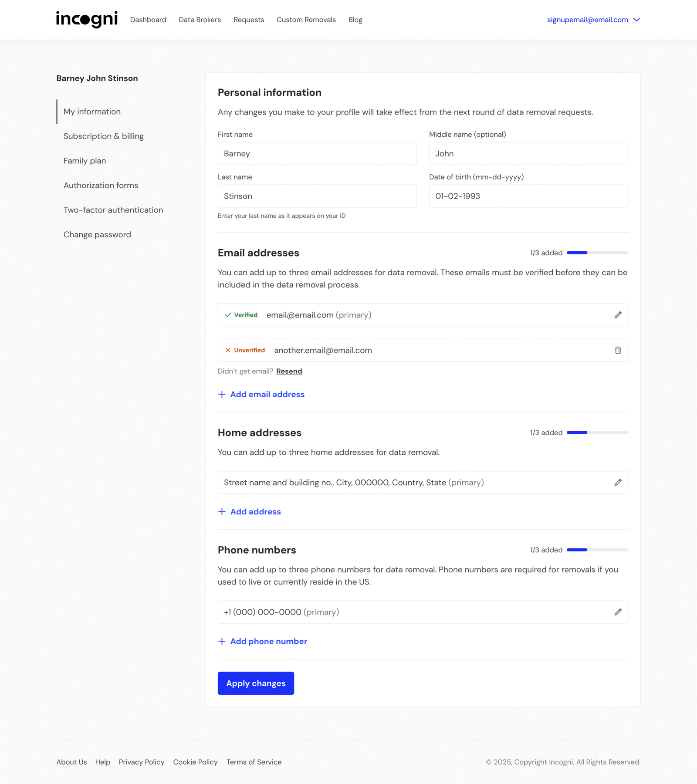Select Two-factor authentication in sidebar
This screenshot has height=784, width=697.
(113, 210)
